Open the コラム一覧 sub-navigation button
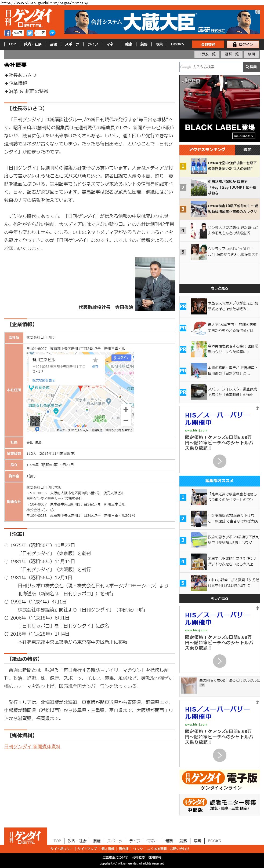 (206, 54)
